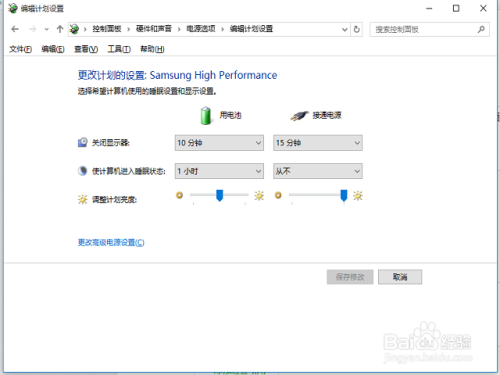
Task: Click the dim icon of plugged-in brightness slider
Action: [x=278, y=195]
